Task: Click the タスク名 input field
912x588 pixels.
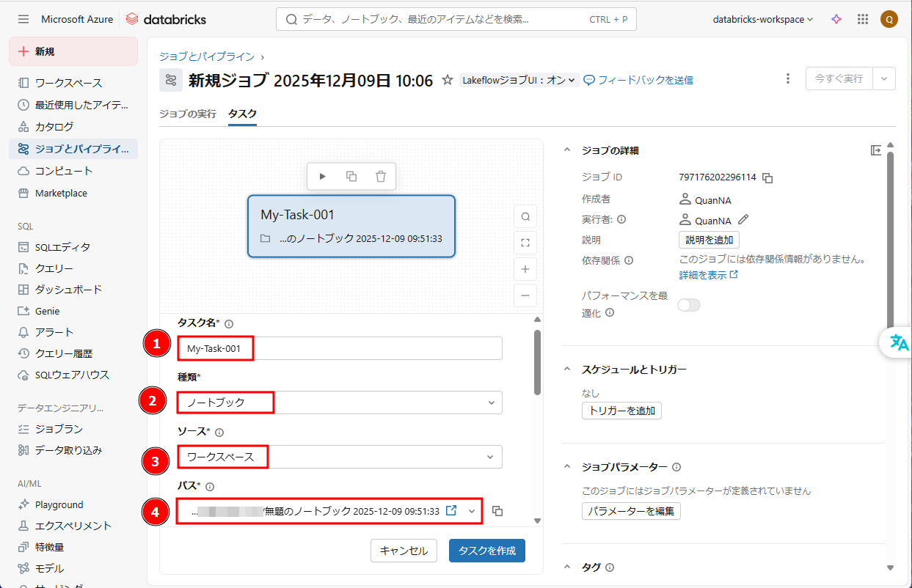Action: click(340, 348)
